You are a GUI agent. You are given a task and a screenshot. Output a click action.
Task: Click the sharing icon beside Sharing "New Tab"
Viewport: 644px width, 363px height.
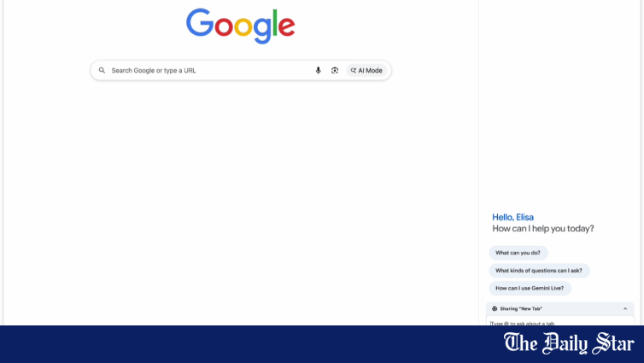495,308
